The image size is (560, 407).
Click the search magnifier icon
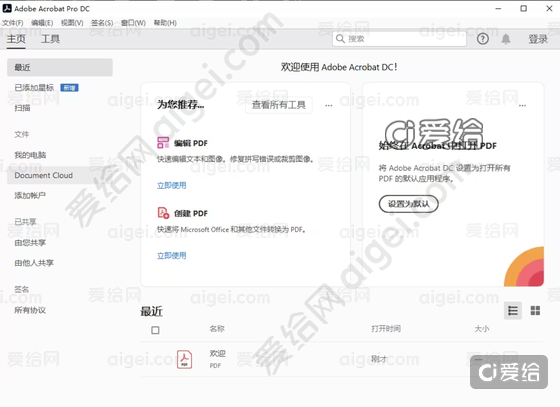pos(340,39)
